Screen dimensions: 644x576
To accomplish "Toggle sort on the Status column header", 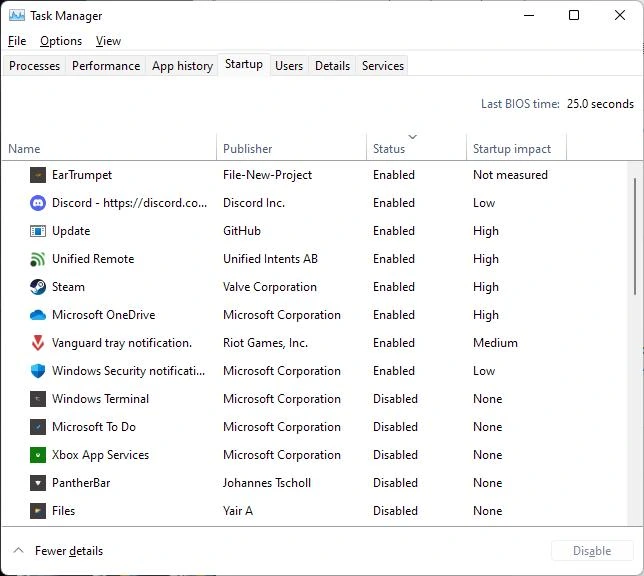I will pos(416,147).
